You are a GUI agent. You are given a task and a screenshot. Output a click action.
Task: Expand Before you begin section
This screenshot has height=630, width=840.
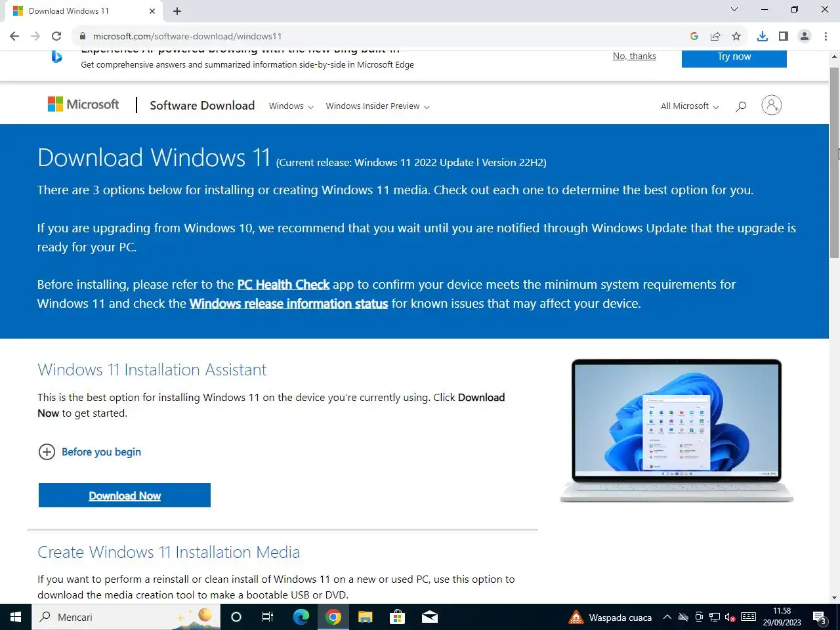pyautogui.click(x=90, y=451)
